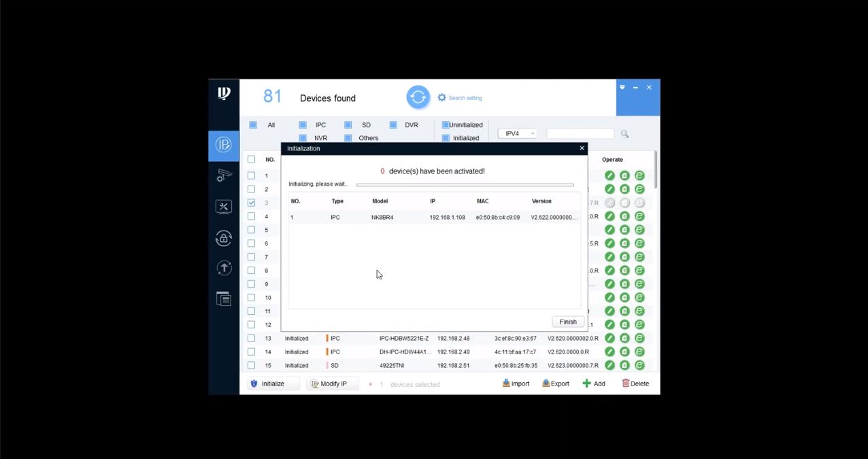
Task: Click the search magnifier icon
Action: 624,134
